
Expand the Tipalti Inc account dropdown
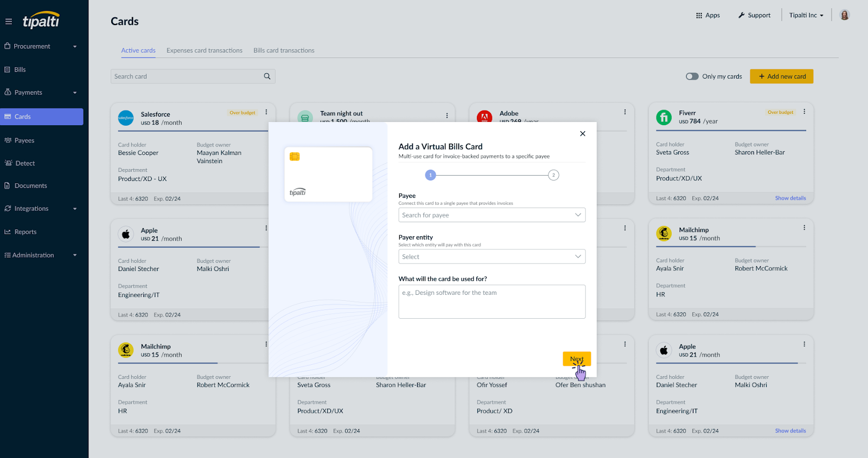(x=806, y=15)
